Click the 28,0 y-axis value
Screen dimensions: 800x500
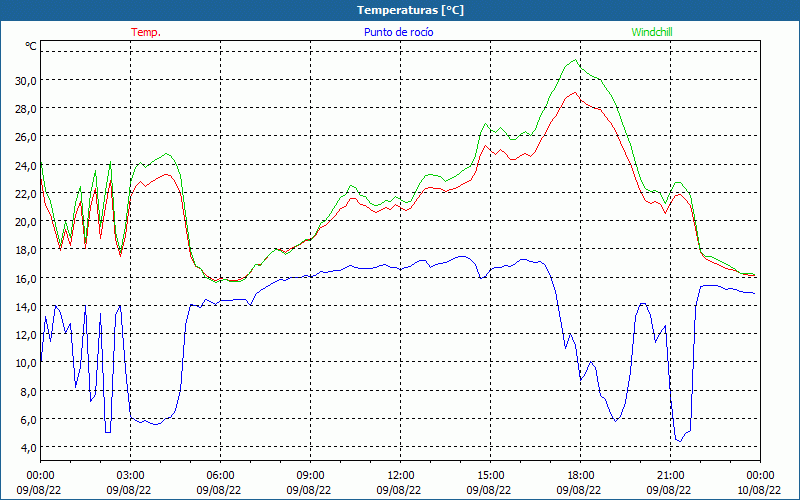tap(26, 109)
